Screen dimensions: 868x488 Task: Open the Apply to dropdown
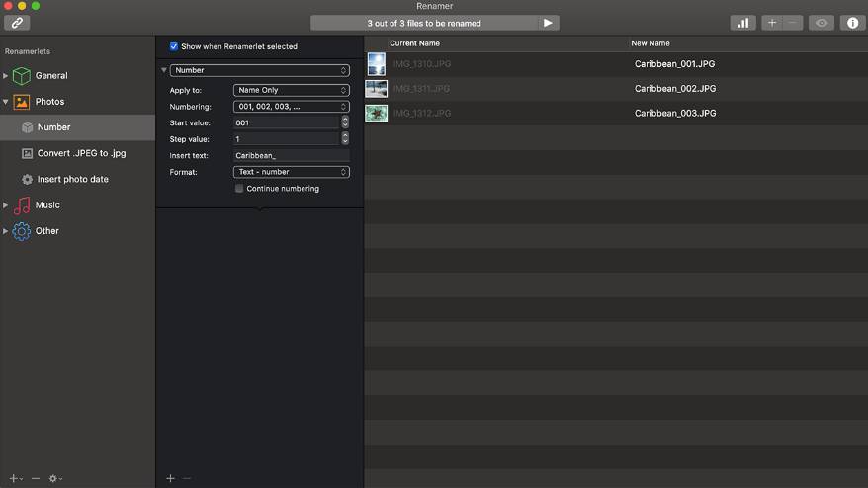click(291, 90)
